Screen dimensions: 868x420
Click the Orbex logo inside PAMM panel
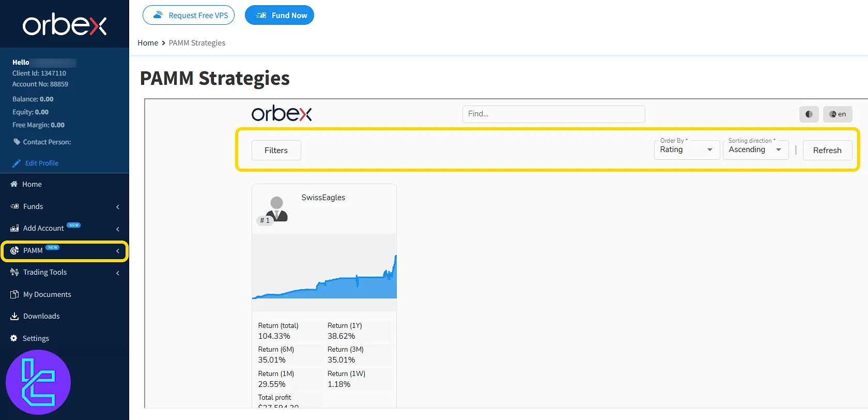(282, 114)
